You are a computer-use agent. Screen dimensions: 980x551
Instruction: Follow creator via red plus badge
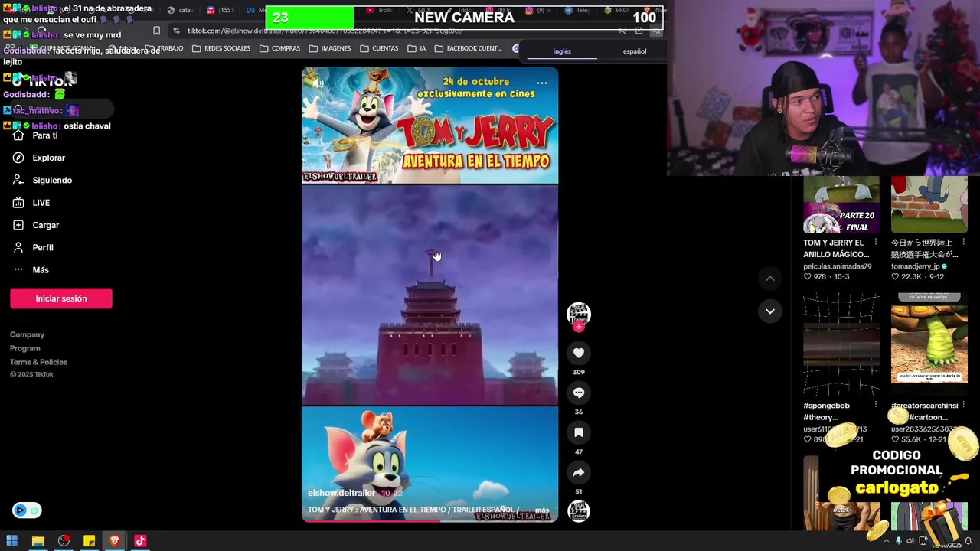click(x=579, y=327)
